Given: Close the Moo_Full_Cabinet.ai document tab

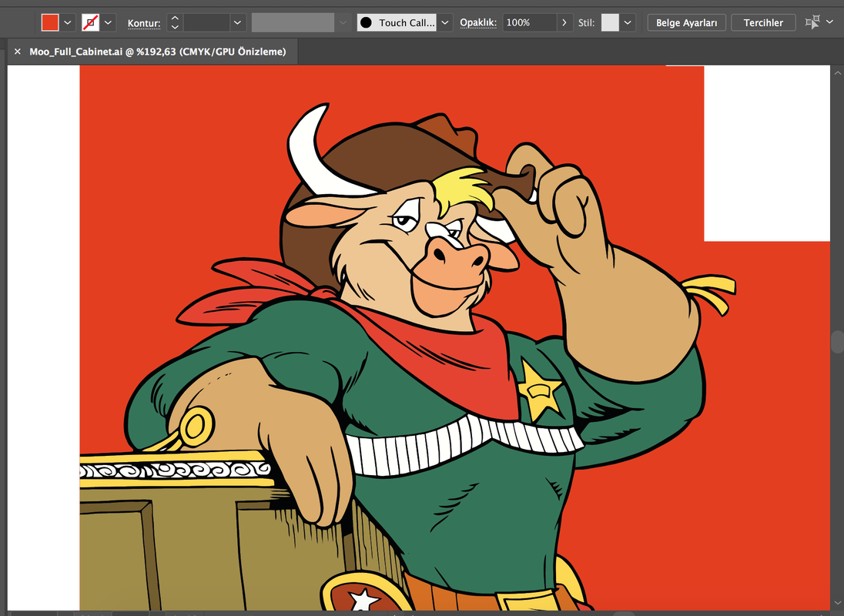Looking at the screenshot, I should [17, 52].
